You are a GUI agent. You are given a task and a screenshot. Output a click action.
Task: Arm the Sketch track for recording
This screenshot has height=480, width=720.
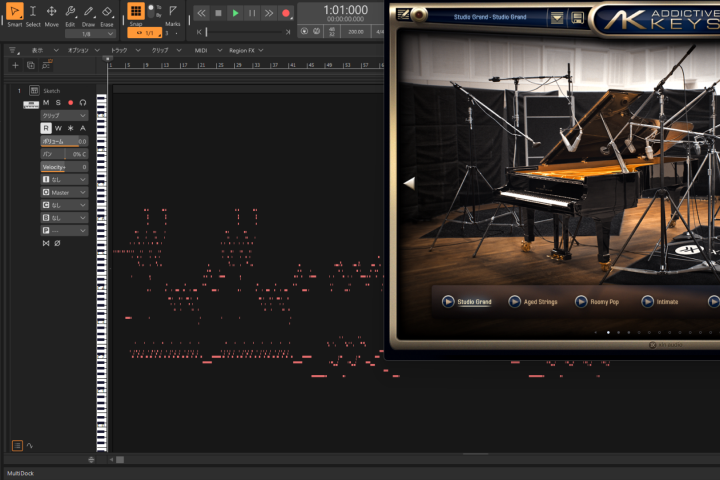click(71, 102)
